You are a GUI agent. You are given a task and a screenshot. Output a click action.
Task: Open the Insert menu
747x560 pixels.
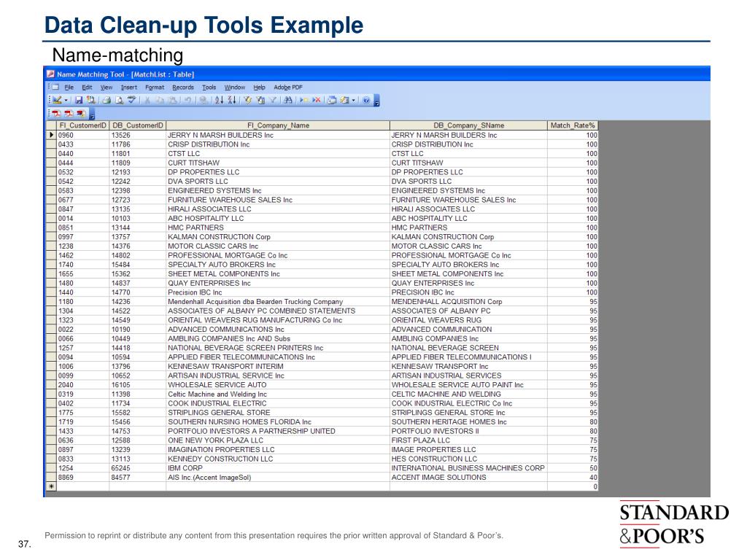(128, 87)
